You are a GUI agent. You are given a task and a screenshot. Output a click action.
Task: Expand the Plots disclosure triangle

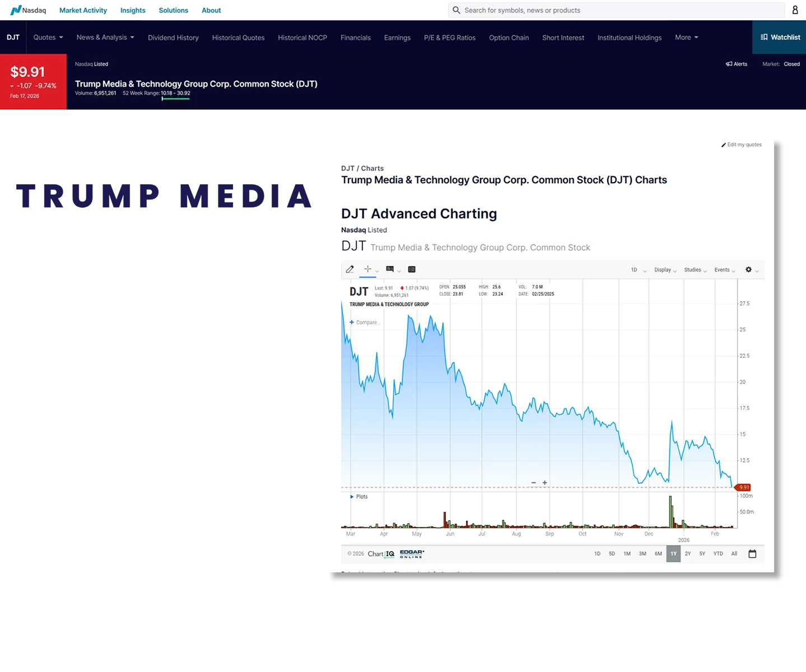point(352,497)
